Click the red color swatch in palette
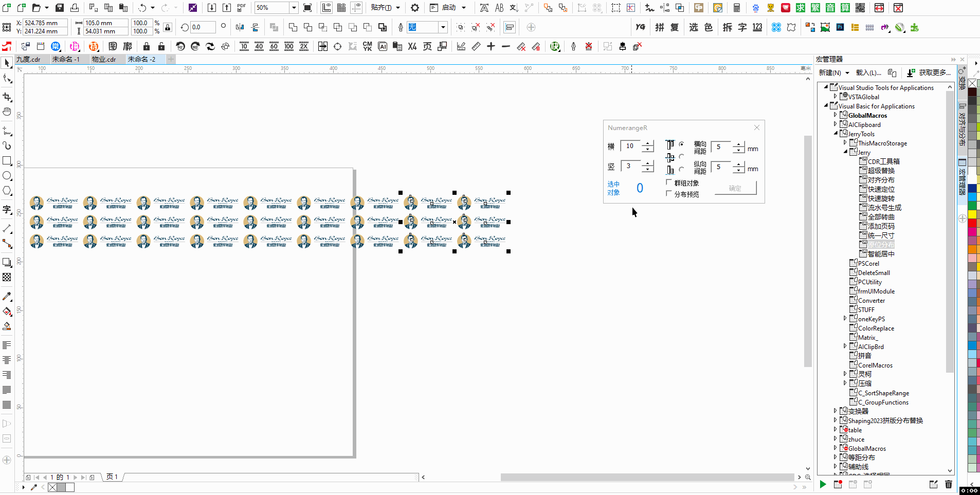 [972, 223]
